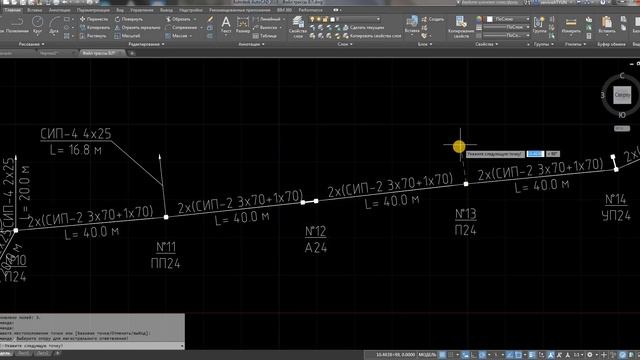Select the Dimension (Размер) tool
Screen dimensions: 640x360
tap(242, 24)
